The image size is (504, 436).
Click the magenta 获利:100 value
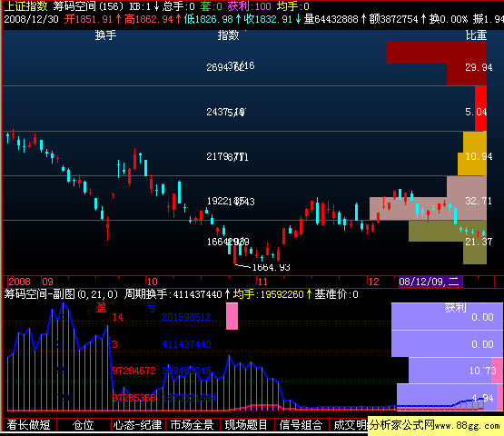(250, 6)
